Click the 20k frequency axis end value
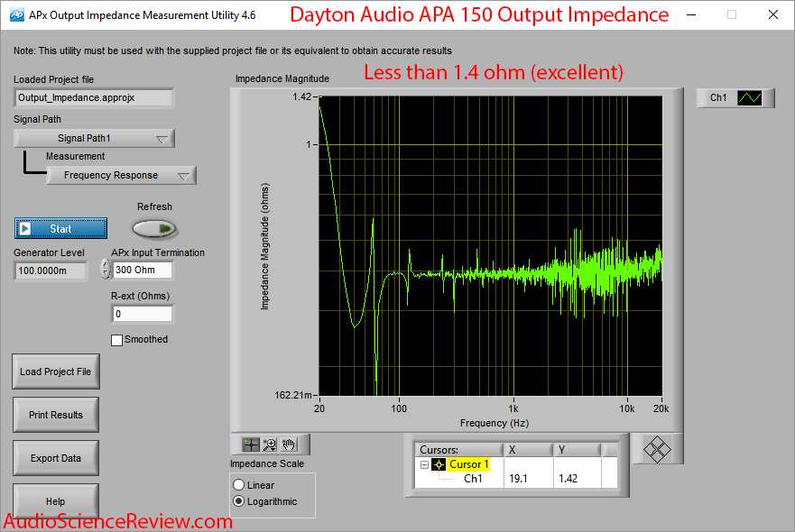This screenshot has width=795, height=532. pyautogui.click(x=661, y=408)
